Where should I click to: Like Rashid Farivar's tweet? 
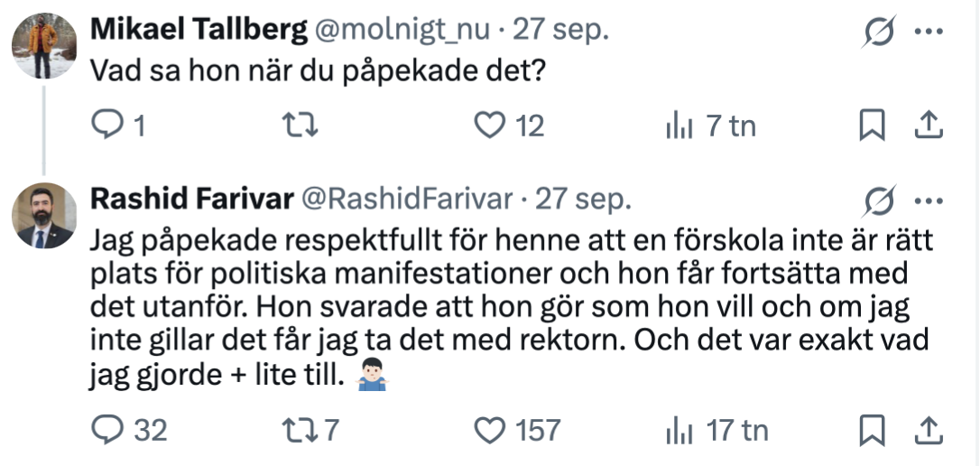[x=490, y=429]
